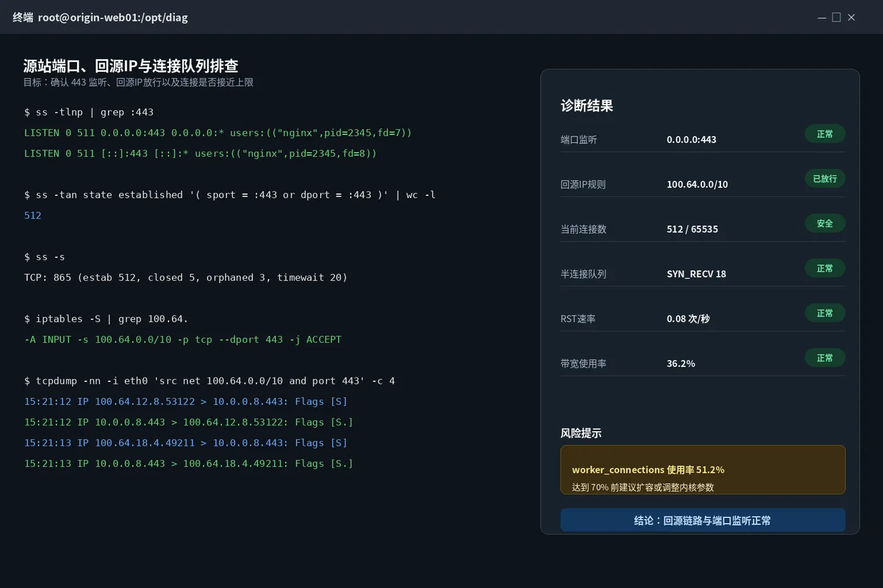The height and width of the screenshot is (588, 883).
Task: Click the window title root@origin-web01:/opt/diag
Action: [113, 17]
